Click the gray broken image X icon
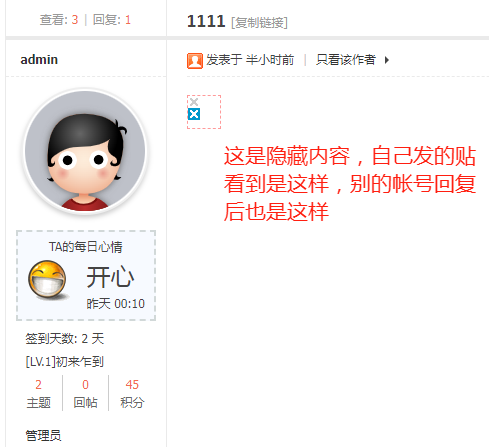Image resolution: width=489 pixels, height=447 pixels. click(x=194, y=102)
